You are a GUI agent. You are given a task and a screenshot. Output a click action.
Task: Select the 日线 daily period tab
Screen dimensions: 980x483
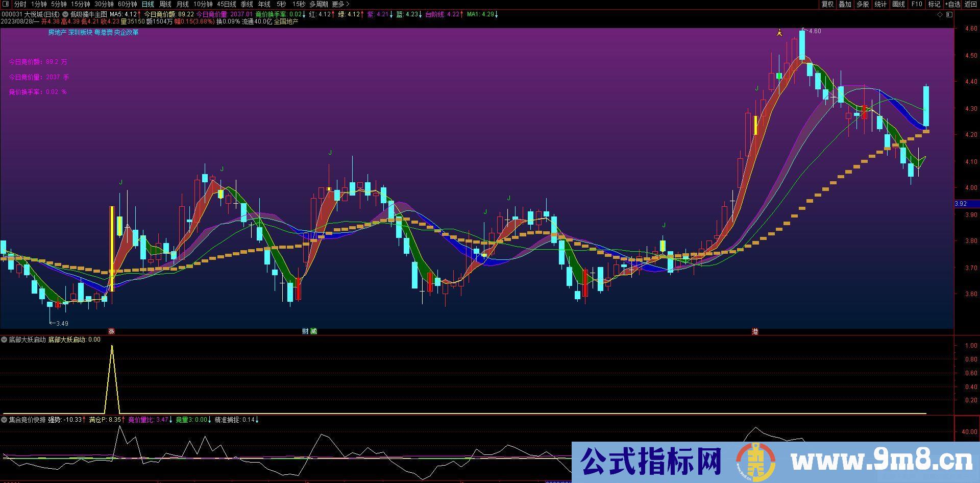pyautogui.click(x=148, y=4)
